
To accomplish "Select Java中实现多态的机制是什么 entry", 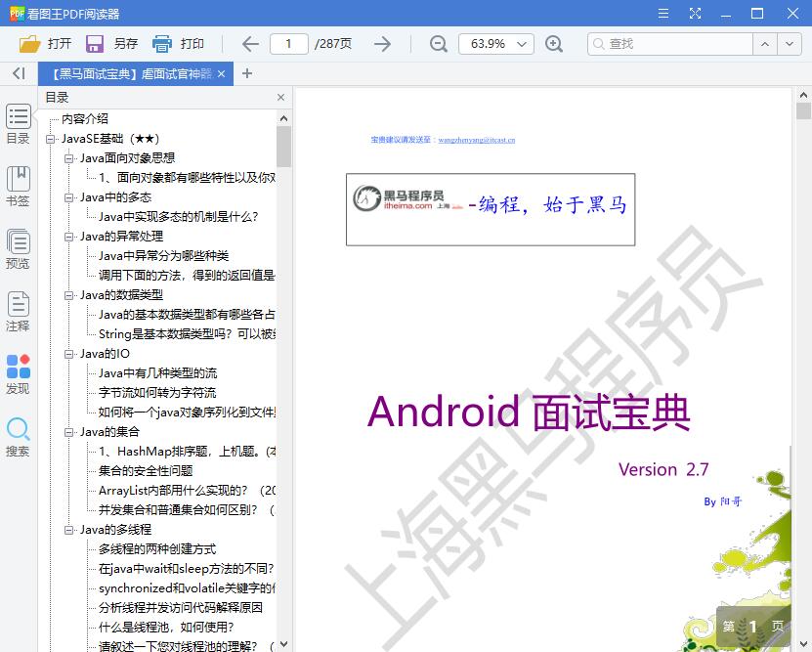I will point(178,217).
